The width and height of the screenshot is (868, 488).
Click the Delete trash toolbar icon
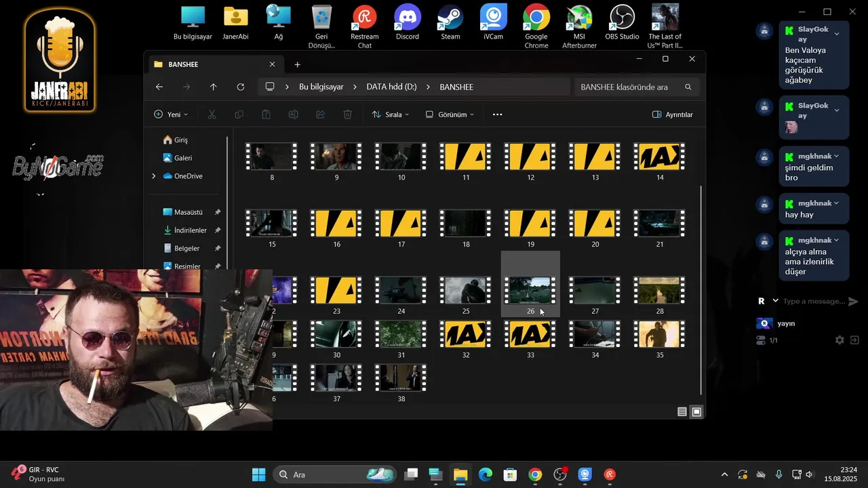click(x=347, y=115)
